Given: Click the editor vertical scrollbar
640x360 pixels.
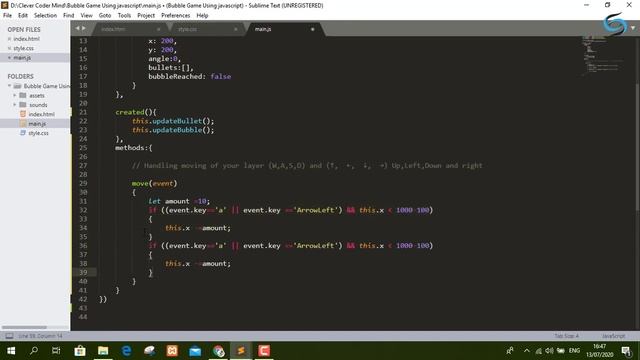Looking at the screenshot, I should pyautogui.click(x=638, y=147).
